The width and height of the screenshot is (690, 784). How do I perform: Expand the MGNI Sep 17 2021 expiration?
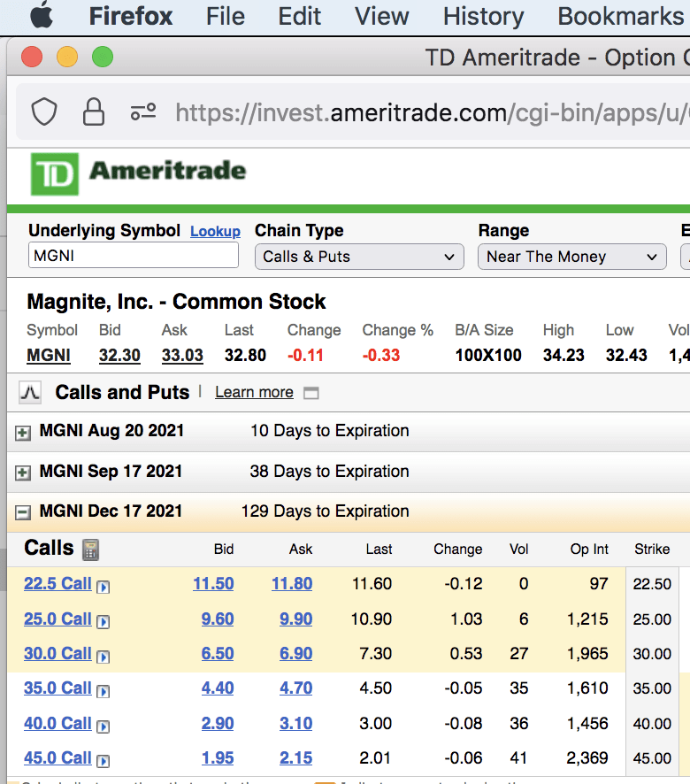tap(23, 473)
